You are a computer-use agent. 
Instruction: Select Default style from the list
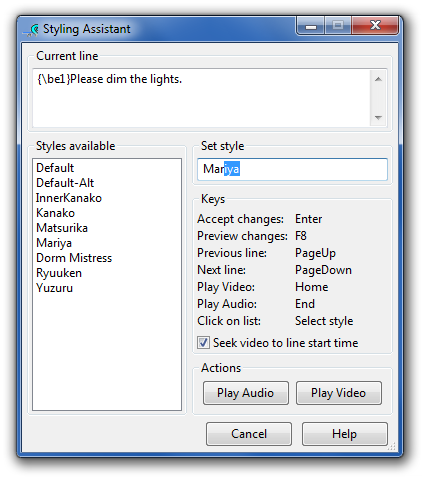(x=55, y=168)
